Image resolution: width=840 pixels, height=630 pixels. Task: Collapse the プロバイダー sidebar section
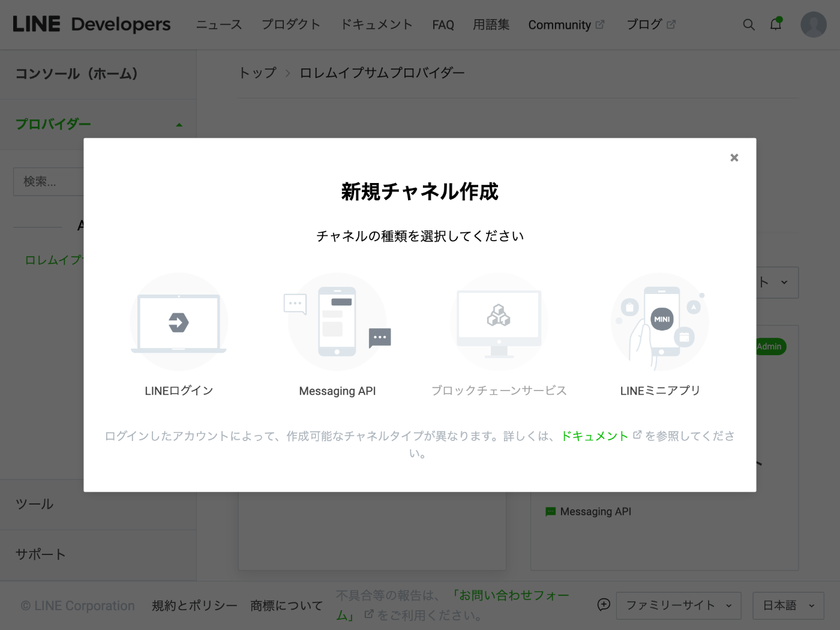pyautogui.click(x=98, y=124)
